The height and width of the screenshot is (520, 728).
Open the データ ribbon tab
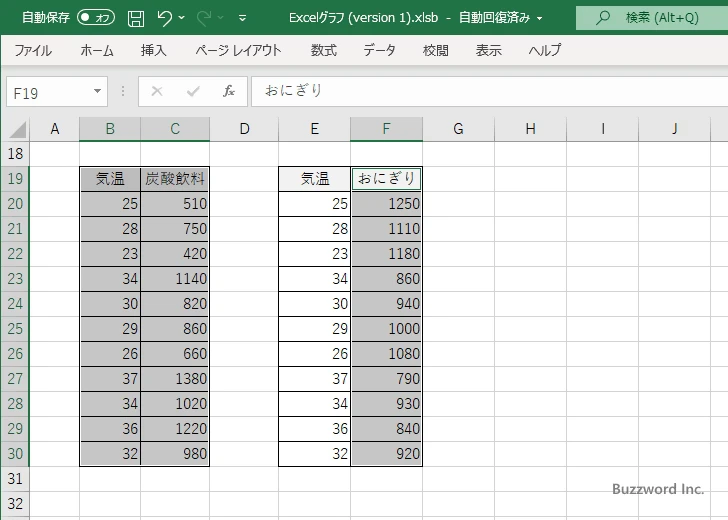[379, 50]
